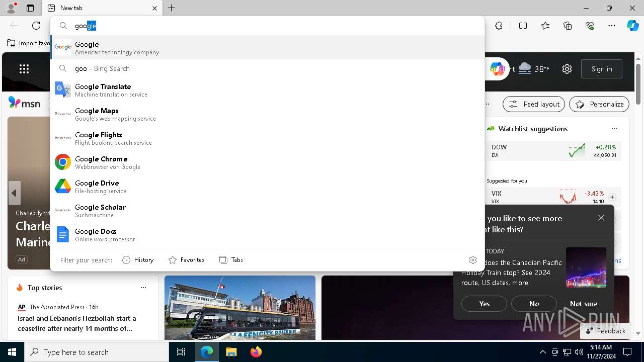Click the Sign in button
Image resolution: width=644 pixels, height=362 pixels.
point(602,69)
